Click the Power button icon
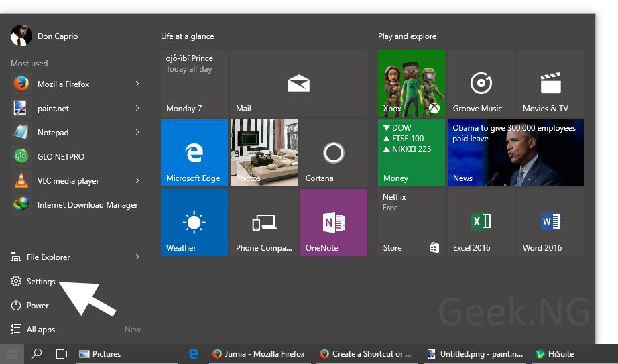Image resolution: width=618 pixels, height=364 pixels. point(16,305)
